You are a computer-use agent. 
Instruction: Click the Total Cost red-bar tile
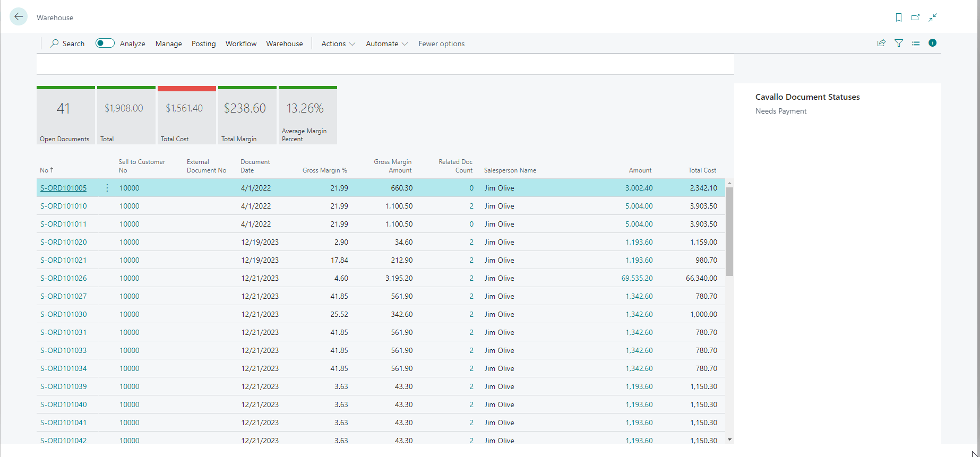(187, 115)
